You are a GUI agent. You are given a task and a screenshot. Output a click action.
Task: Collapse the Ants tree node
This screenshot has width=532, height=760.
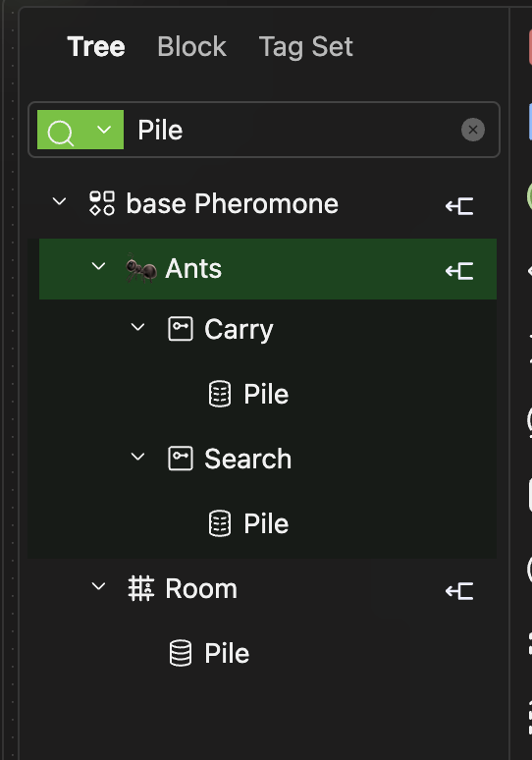pyautogui.click(x=98, y=266)
